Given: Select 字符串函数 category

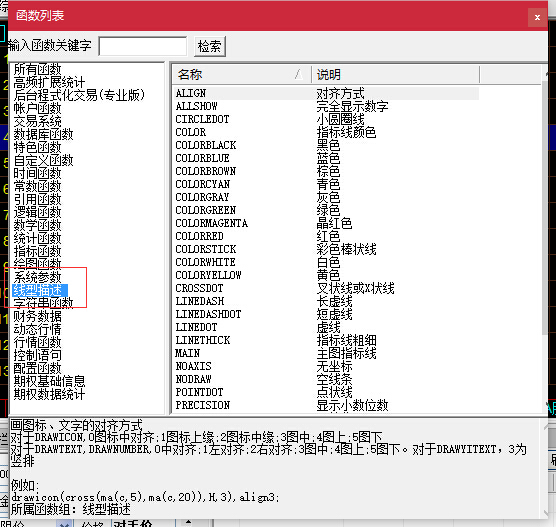Looking at the screenshot, I should click(43, 303).
